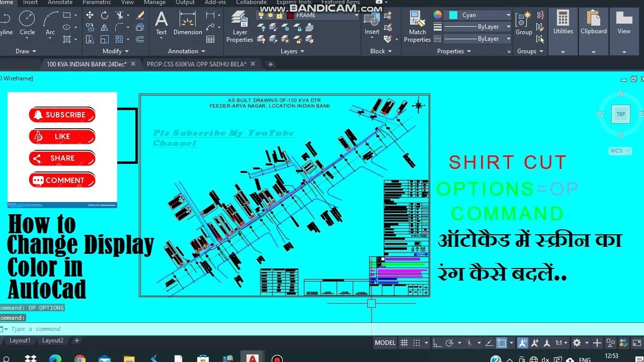Image resolution: width=644 pixels, height=362 pixels.
Task: Select the Mirror tool
Action: tap(105, 27)
